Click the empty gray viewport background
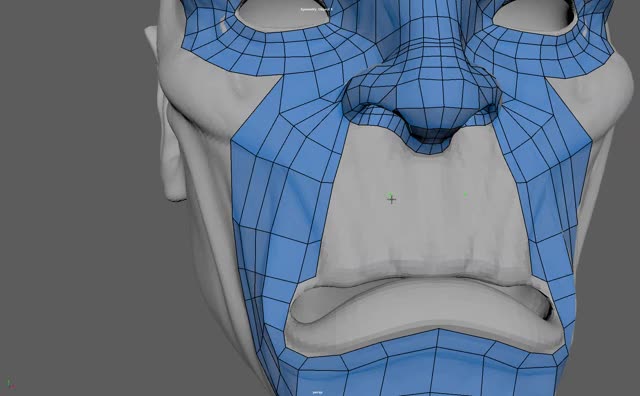The image size is (640, 396). point(73,184)
